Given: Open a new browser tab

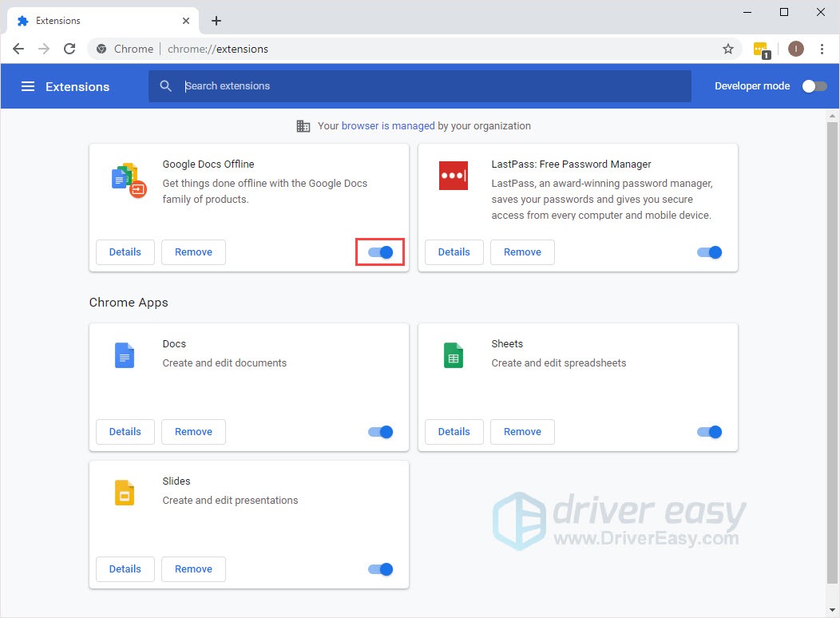Looking at the screenshot, I should [x=216, y=20].
